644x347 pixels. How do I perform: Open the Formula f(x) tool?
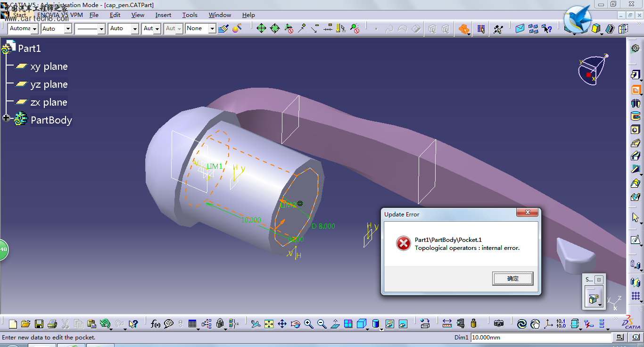coord(156,324)
